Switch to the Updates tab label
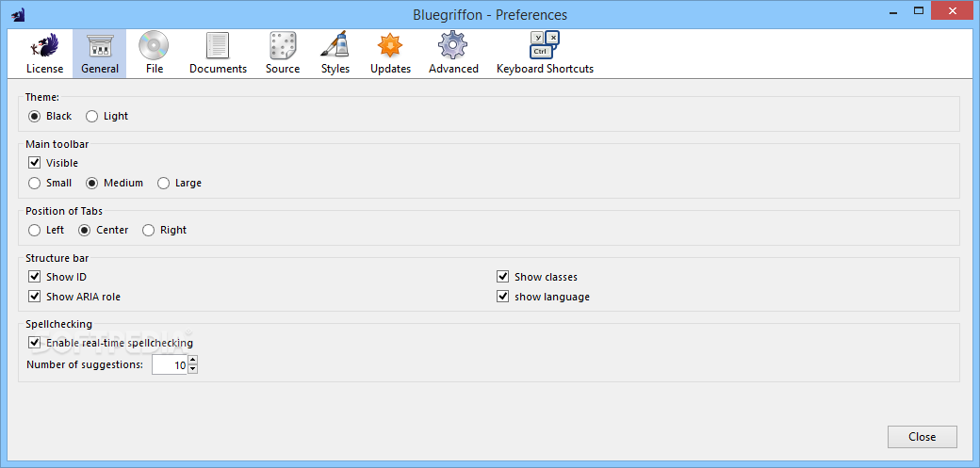Image resolution: width=980 pixels, height=468 pixels. 391,69
